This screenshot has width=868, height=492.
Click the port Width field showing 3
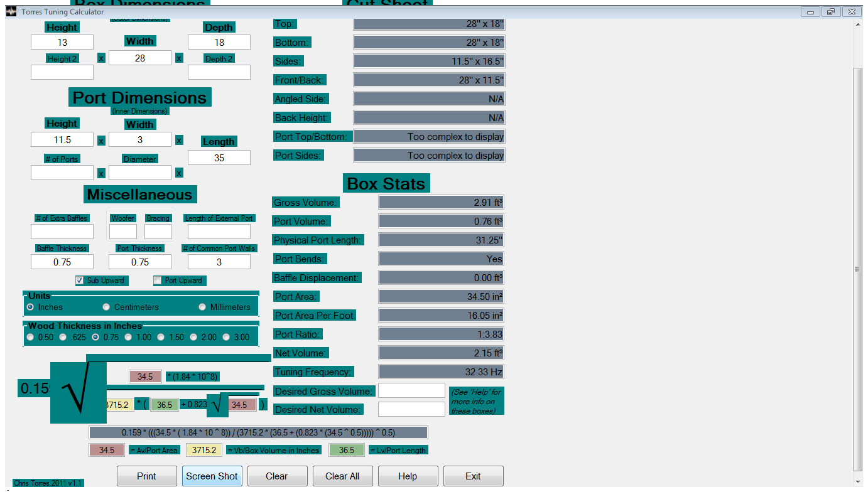point(140,139)
